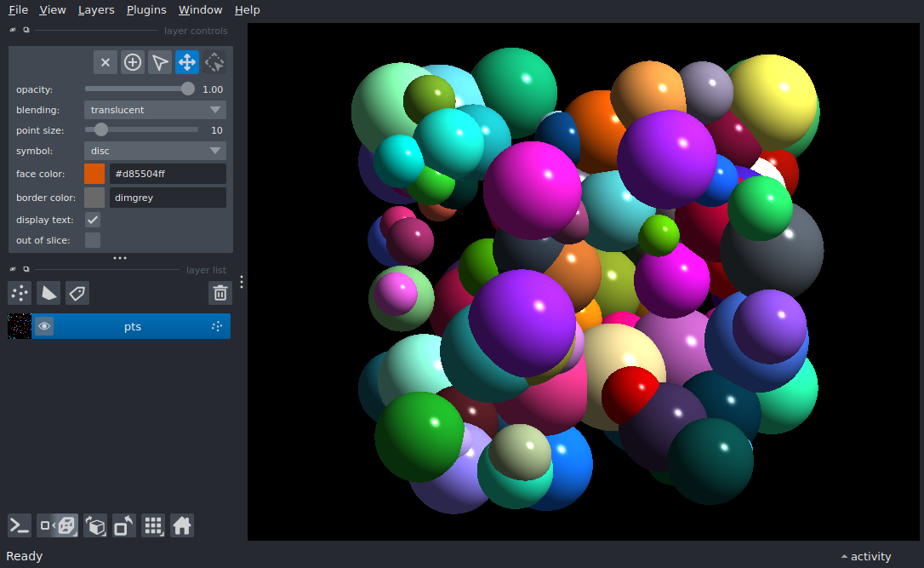Create a new labels layer
The image size is (924, 568).
[77, 293]
